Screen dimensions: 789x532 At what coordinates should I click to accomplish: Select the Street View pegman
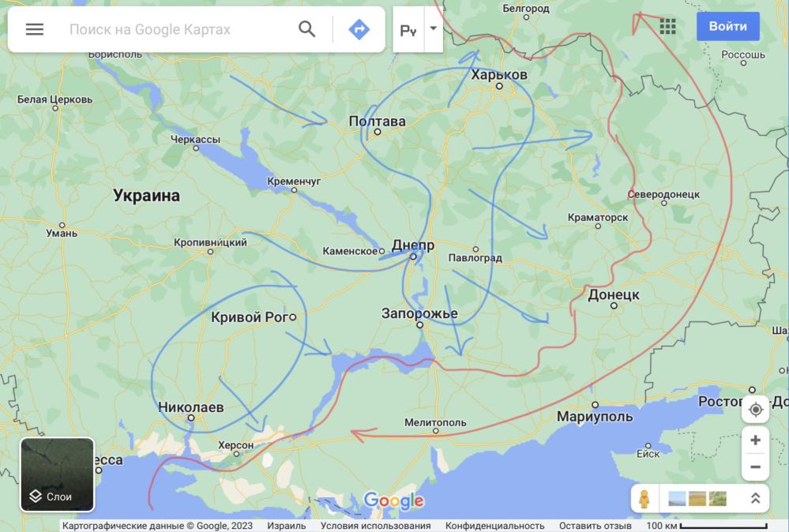(644, 498)
